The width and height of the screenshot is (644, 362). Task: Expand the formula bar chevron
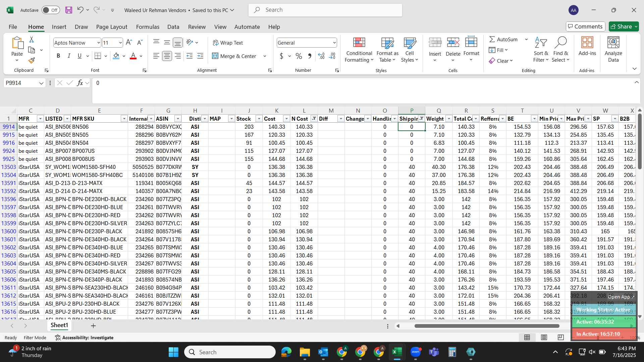637,82
